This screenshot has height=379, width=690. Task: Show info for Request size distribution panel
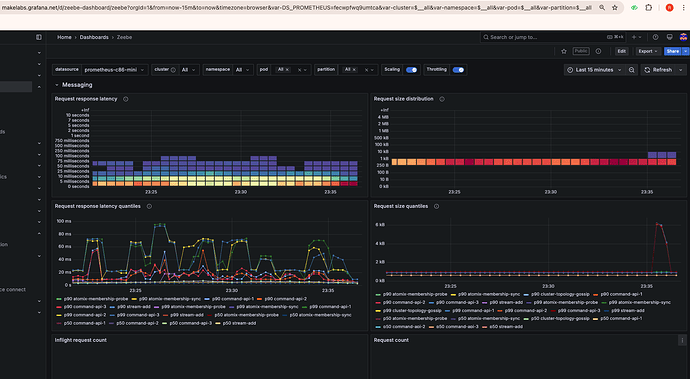(442, 99)
